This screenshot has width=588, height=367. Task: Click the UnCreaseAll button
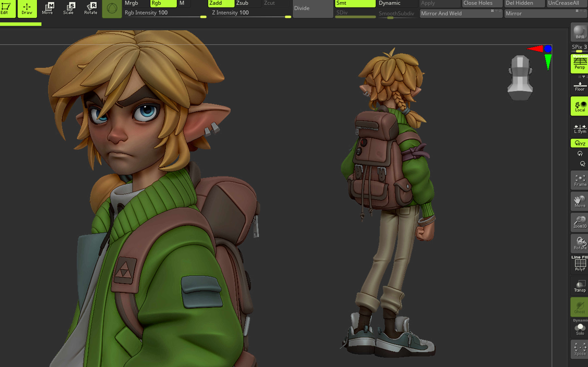coord(567,3)
